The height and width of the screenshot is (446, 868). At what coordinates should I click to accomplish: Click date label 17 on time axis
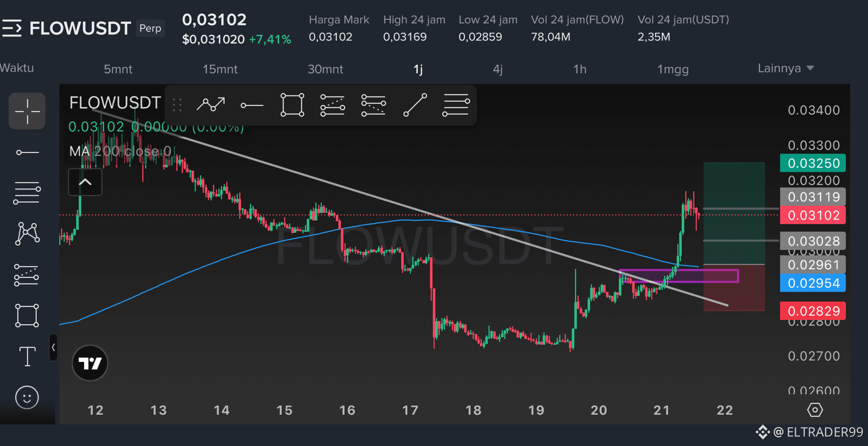pos(410,410)
